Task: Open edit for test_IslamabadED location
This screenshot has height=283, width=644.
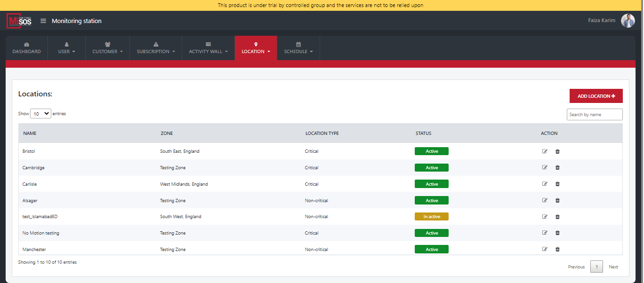Action: pos(545,217)
